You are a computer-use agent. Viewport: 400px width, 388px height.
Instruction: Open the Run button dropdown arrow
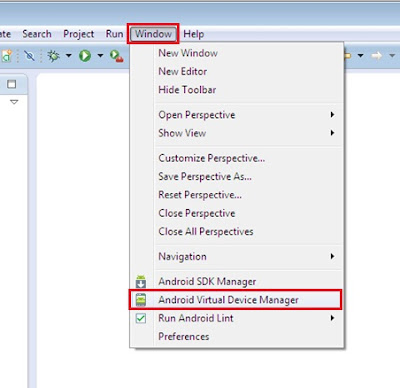pos(100,55)
